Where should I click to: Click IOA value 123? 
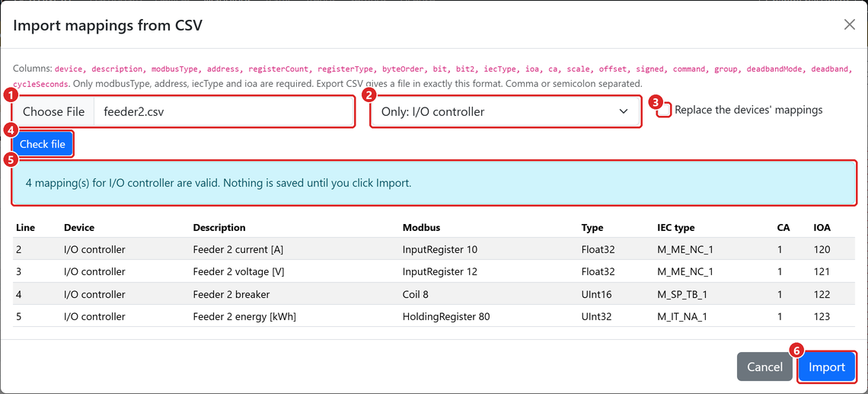(822, 316)
